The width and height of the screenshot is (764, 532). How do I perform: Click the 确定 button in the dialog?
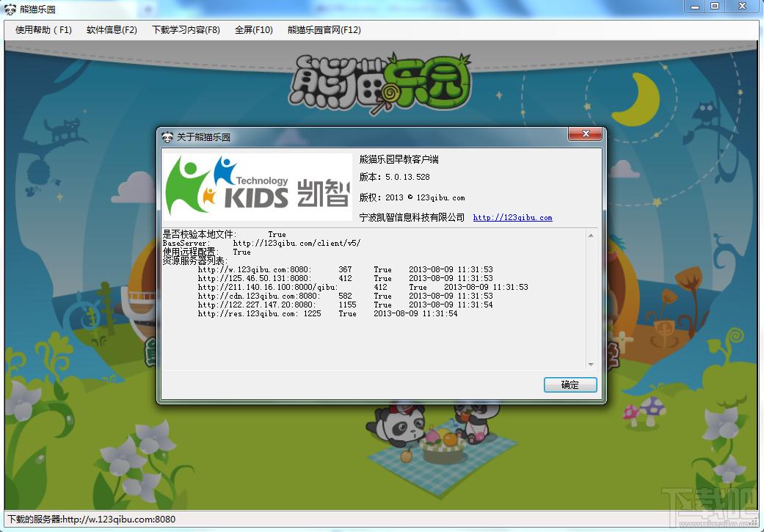pyautogui.click(x=570, y=385)
